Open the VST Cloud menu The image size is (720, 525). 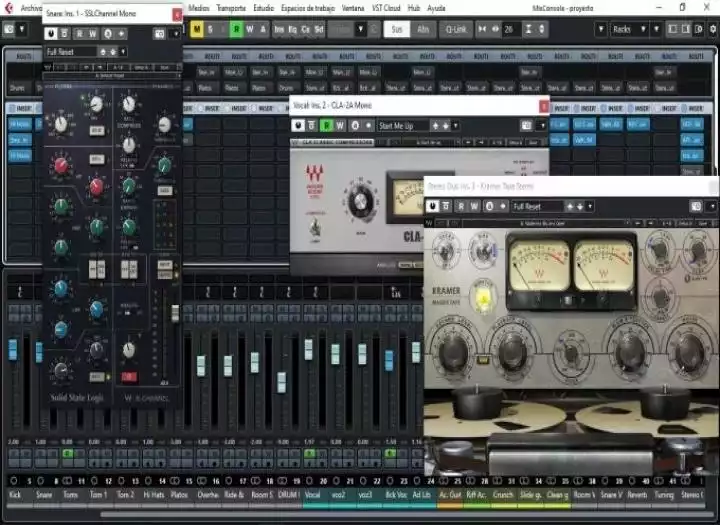click(x=386, y=8)
